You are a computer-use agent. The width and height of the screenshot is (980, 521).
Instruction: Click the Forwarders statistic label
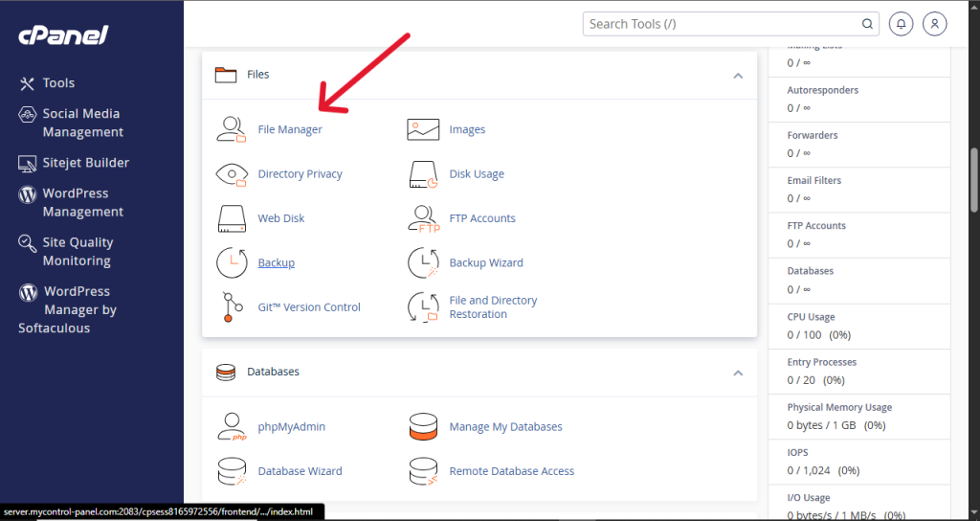[813, 135]
